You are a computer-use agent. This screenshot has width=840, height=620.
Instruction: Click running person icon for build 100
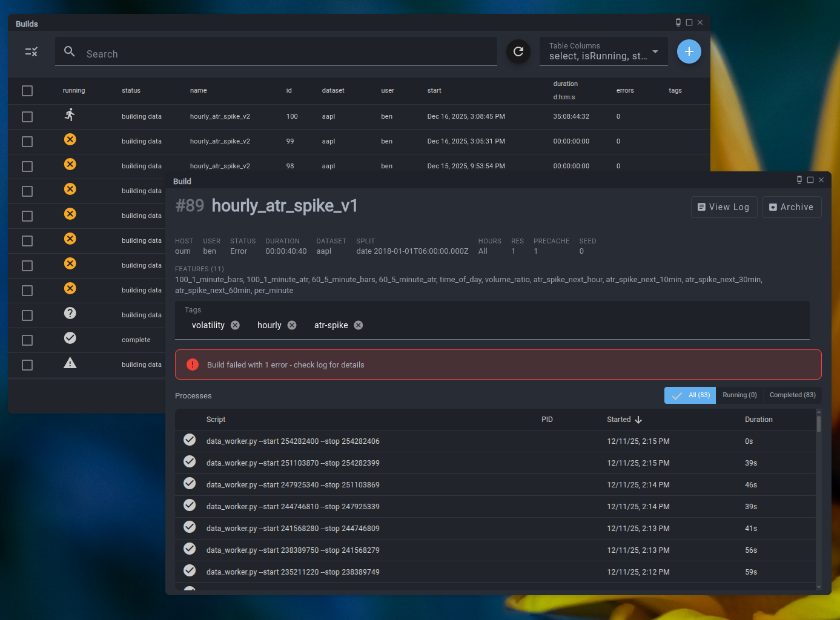click(70, 115)
